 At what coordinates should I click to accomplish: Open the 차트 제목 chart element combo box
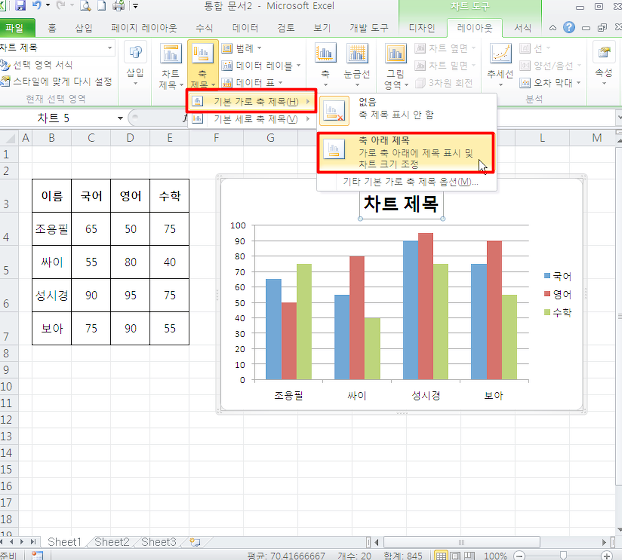tap(57, 48)
